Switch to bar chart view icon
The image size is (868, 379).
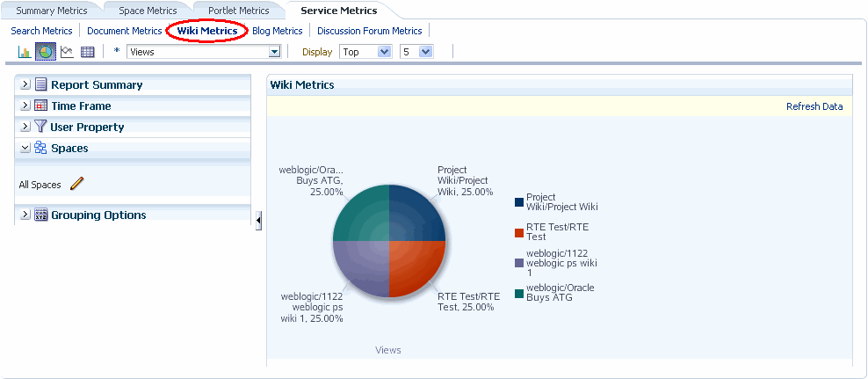pyautogui.click(x=25, y=52)
